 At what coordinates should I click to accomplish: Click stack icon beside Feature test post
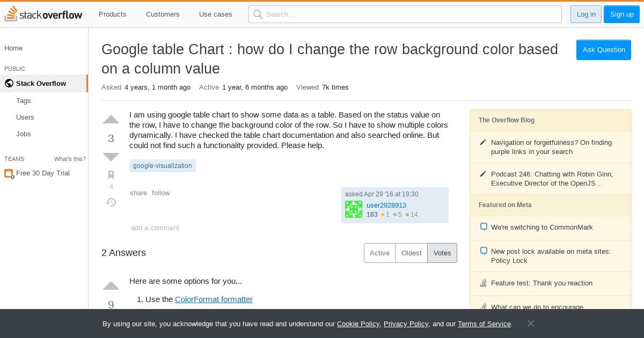(484, 283)
